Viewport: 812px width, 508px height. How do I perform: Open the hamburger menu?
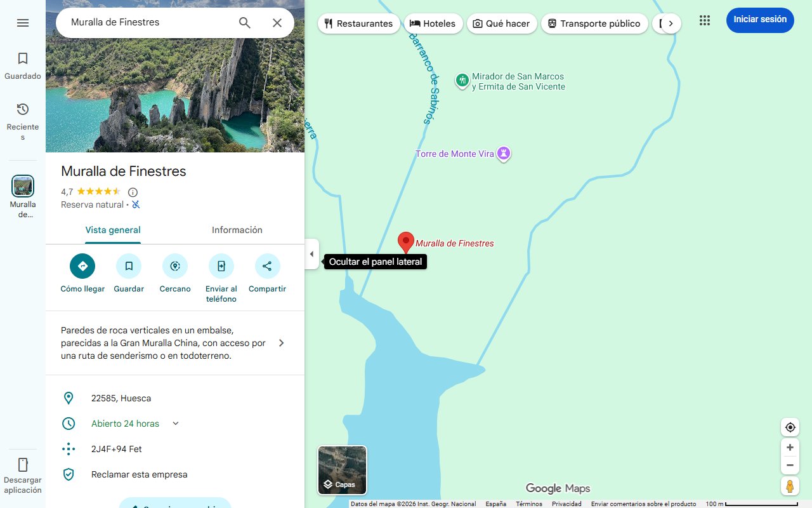[23, 22]
